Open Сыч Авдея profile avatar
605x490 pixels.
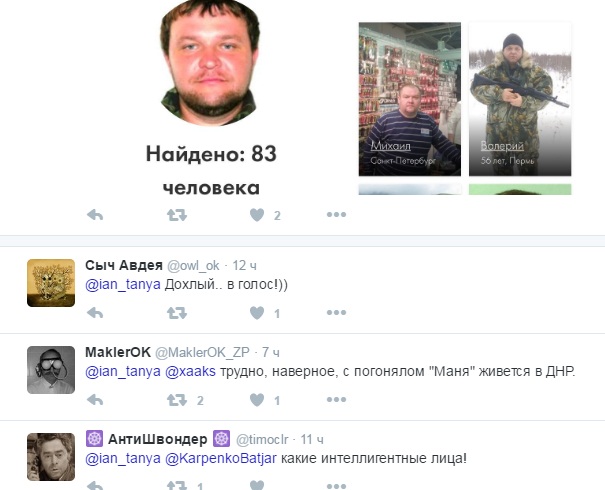click(51, 283)
